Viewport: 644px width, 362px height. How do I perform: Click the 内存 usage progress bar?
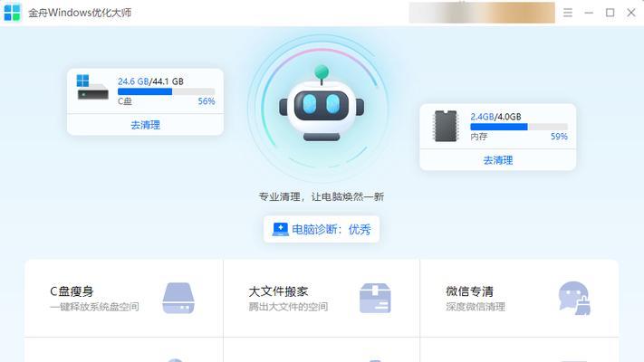pyautogui.click(x=519, y=127)
